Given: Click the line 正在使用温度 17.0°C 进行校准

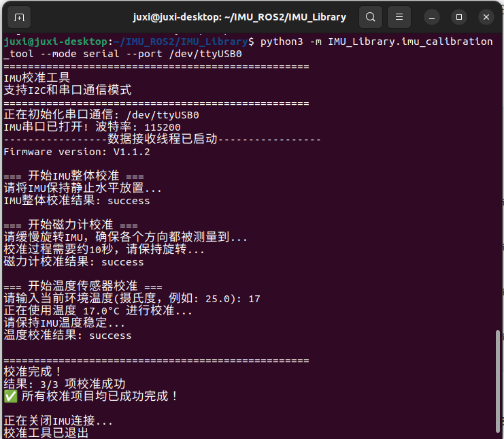Looking at the screenshot, I should (98, 311).
